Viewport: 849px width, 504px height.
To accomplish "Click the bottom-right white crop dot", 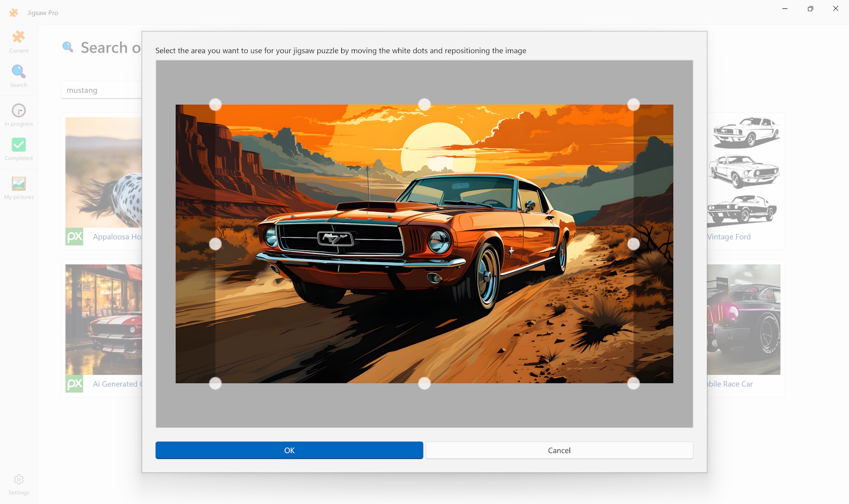I will pos(634,384).
